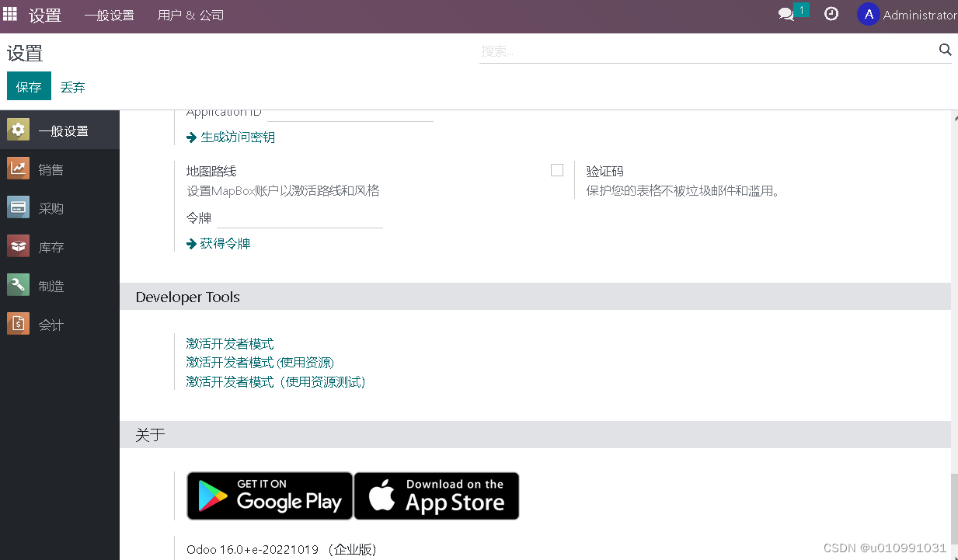Click 激活开发者模式（使用资源测试）link
Screen dimensions: 958x560
pyautogui.click(x=276, y=381)
